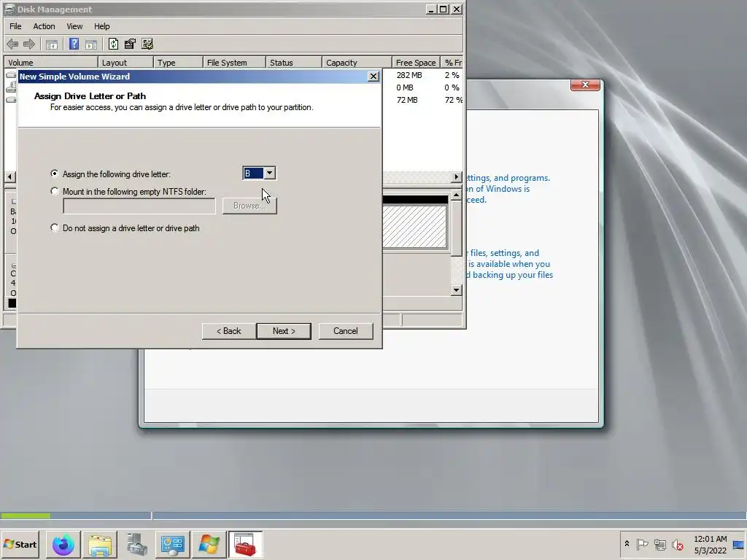This screenshot has width=747, height=560.
Task: Close the New Simple Volume Wizard dialog
Action: coord(373,76)
